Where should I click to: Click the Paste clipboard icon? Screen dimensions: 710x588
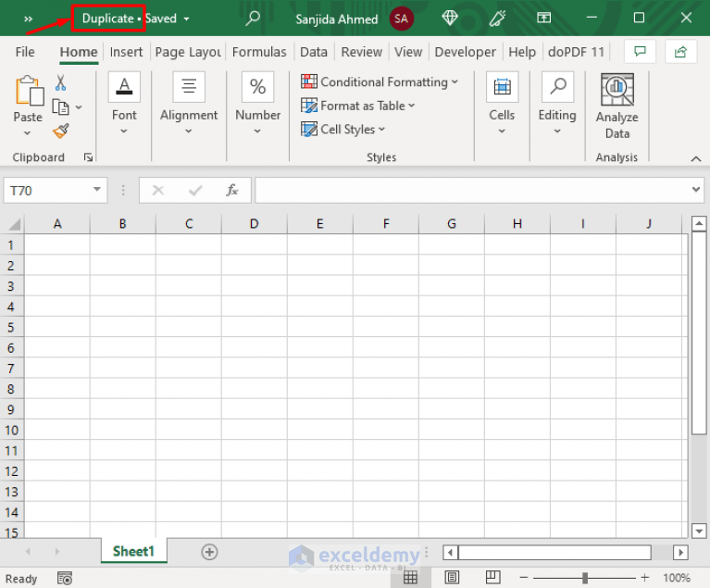click(30, 91)
